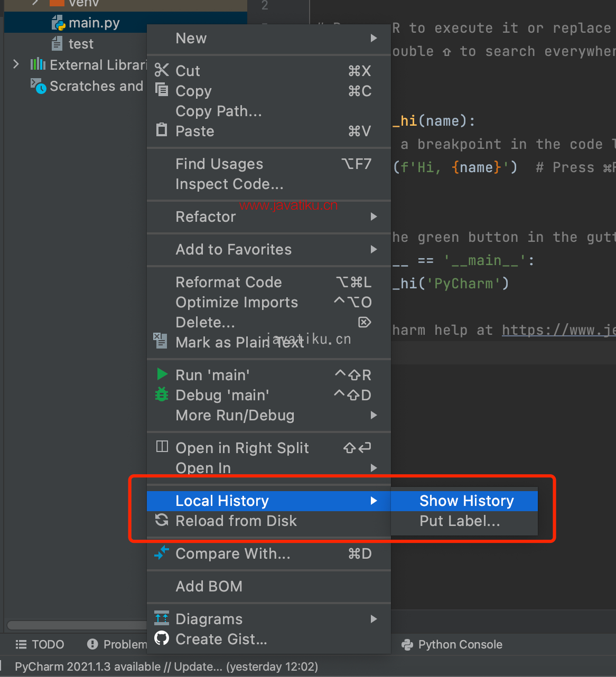The width and height of the screenshot is (616, 677).
Task: Expand the External Libraries tree node
Action: click(16, 64)
